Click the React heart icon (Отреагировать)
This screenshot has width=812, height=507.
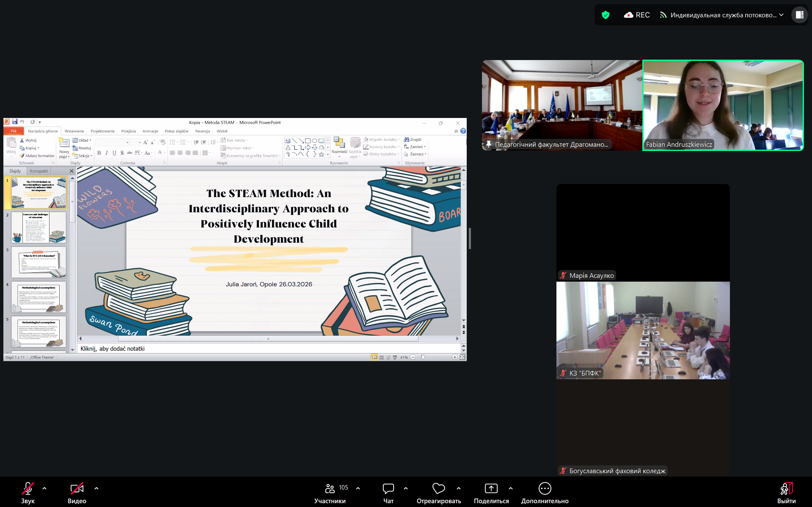pos(438,489)
